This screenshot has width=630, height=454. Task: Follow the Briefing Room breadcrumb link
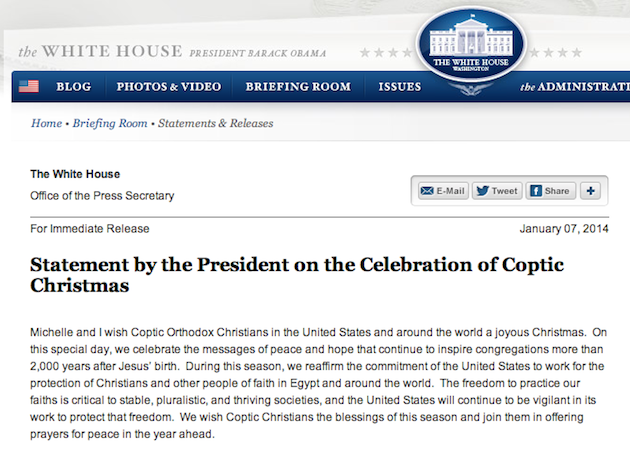(x=110, y=123)
